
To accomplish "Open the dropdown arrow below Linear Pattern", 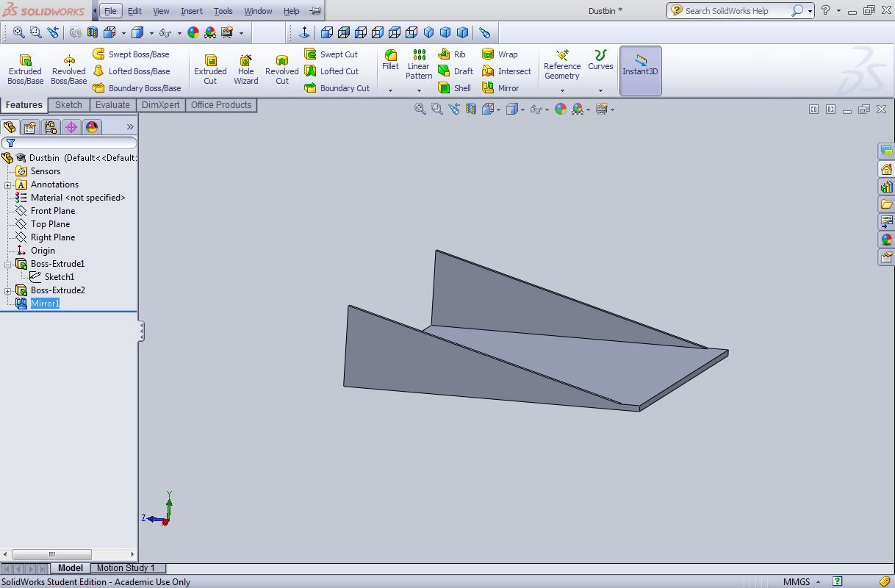I will (x=419, y=90).
